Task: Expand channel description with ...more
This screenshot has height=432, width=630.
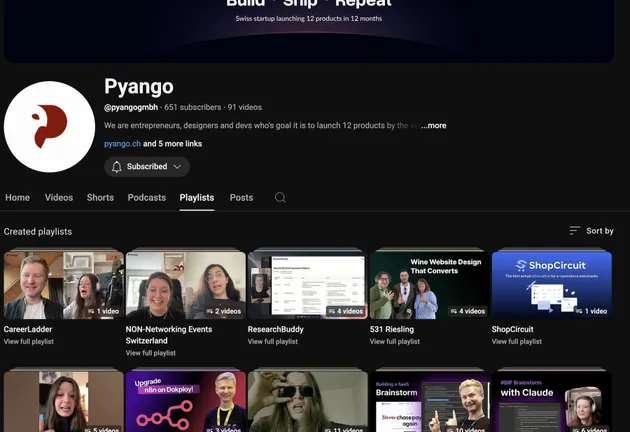Action: click(x=433, y=126)
